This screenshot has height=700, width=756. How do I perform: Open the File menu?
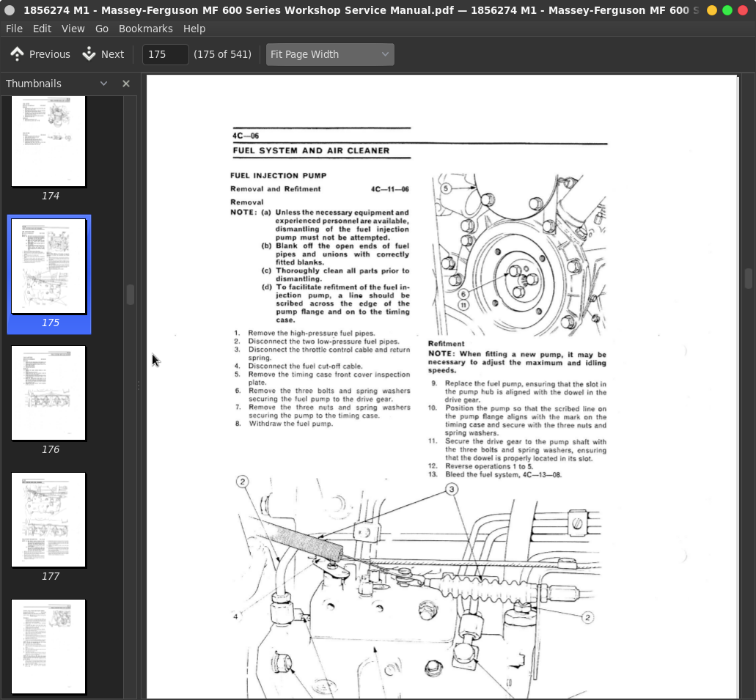tap(14, 29)
